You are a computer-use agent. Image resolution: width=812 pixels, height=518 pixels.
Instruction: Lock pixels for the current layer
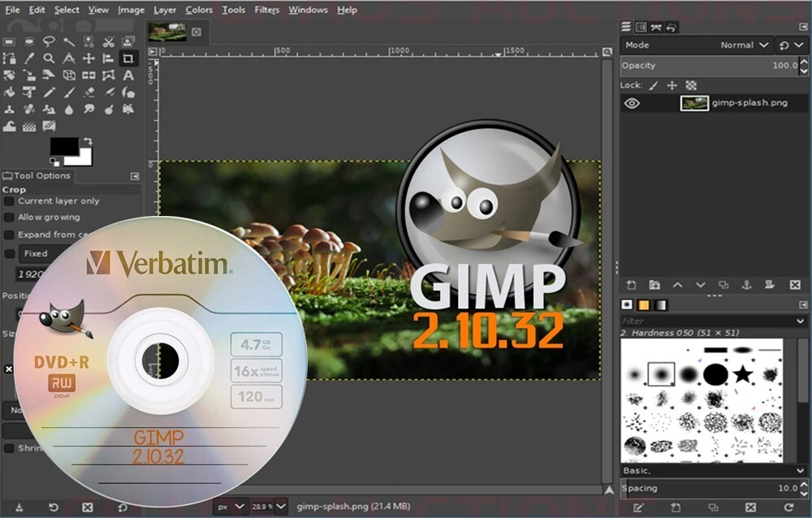click(655, 84)
